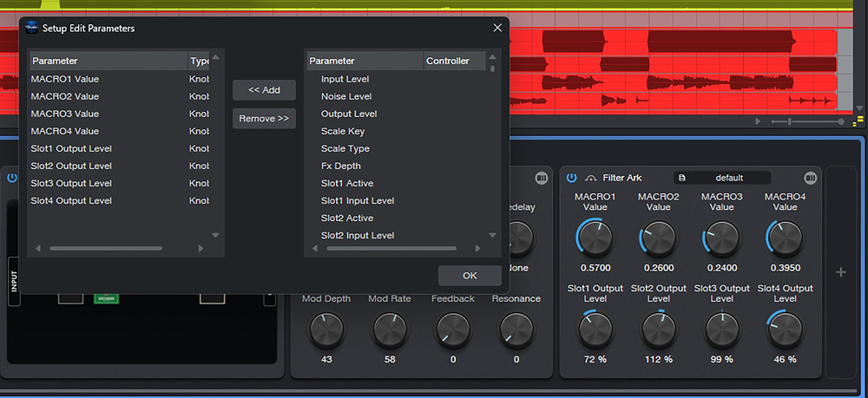868x398 pixels.
Task: Click the preset file icon beside default
Action: (682, 178)
